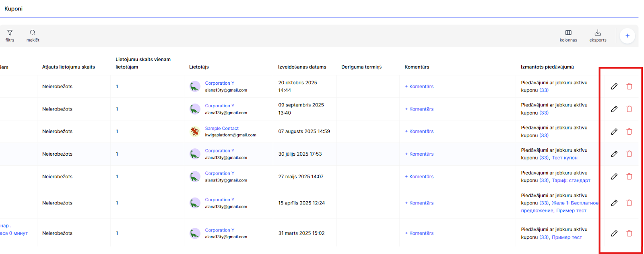
Task: Open the columns (kolonnas) settings icon
Action: click(x=568, y=33)
